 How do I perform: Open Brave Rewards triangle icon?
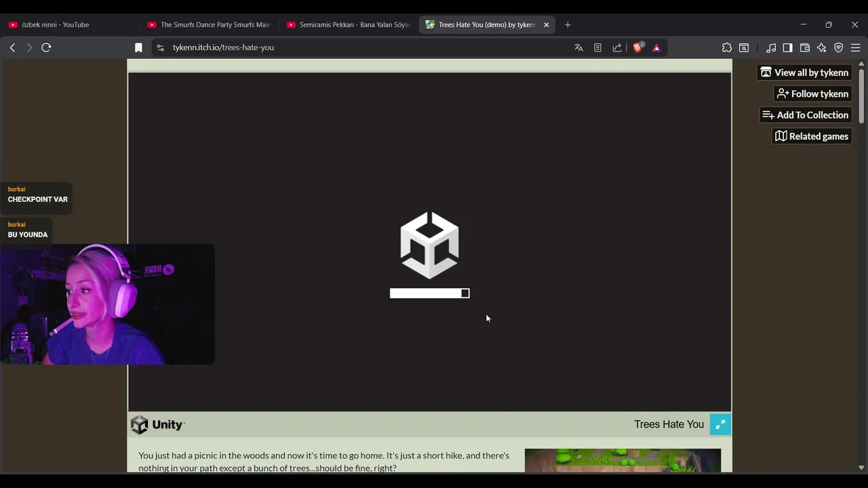(656, 47)
